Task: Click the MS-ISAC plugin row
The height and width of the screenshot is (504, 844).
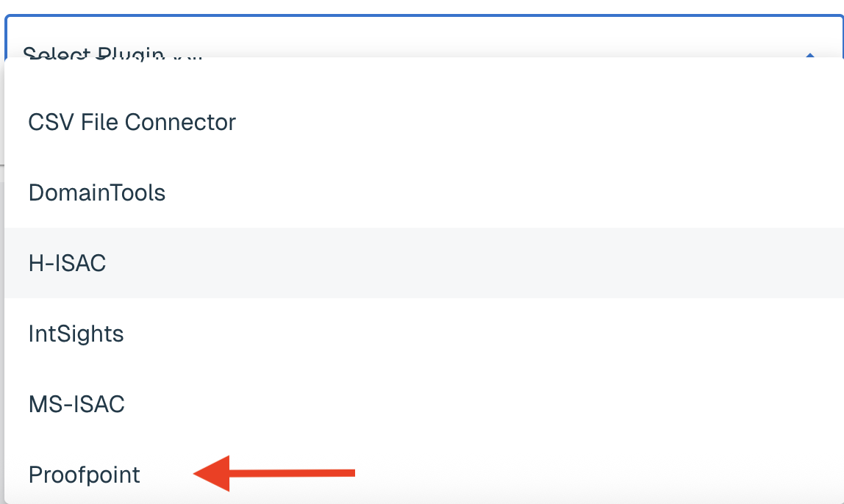Action: click(424, 404)
